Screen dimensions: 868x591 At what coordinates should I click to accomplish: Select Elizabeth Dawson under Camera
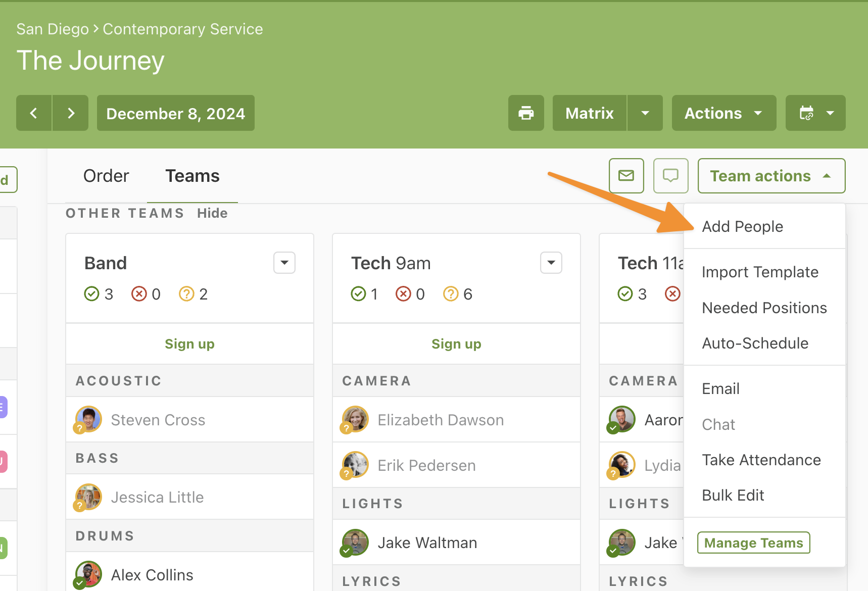[441, 420]
